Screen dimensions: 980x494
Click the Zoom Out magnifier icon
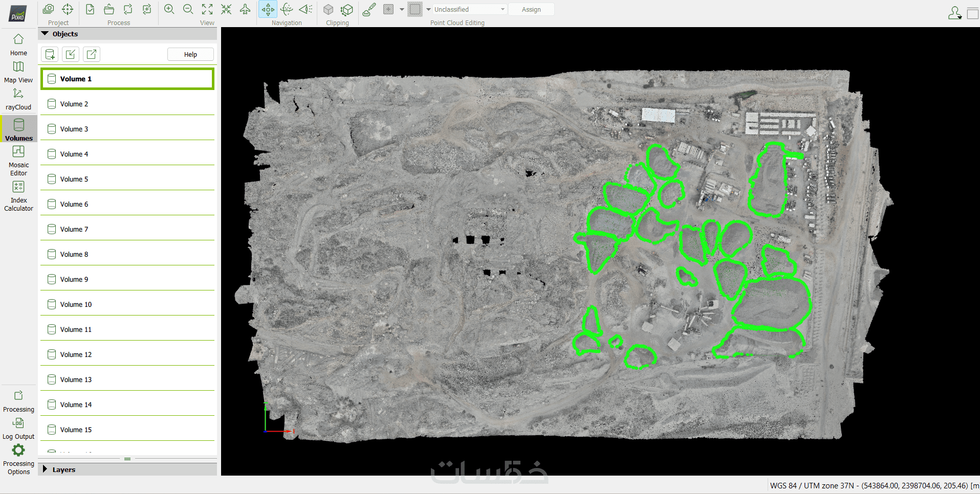(188, 9)
